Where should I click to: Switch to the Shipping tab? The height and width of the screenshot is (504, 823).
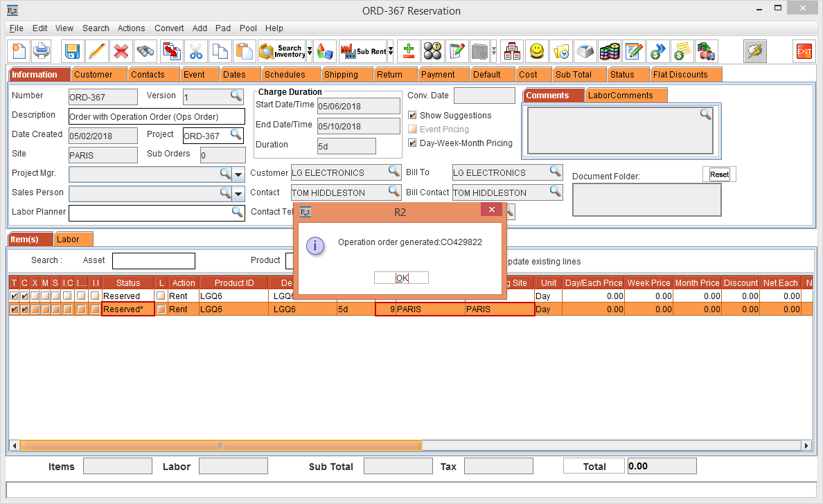point(341,75)
